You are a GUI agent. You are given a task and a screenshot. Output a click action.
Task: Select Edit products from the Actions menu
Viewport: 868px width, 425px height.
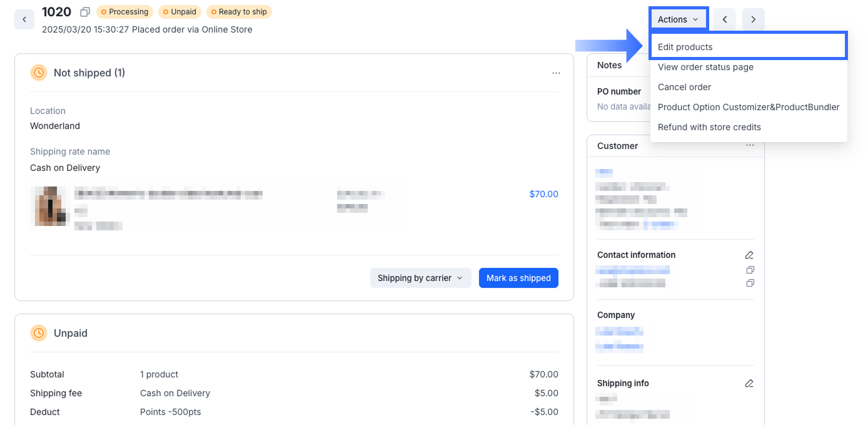coord(685,47)
